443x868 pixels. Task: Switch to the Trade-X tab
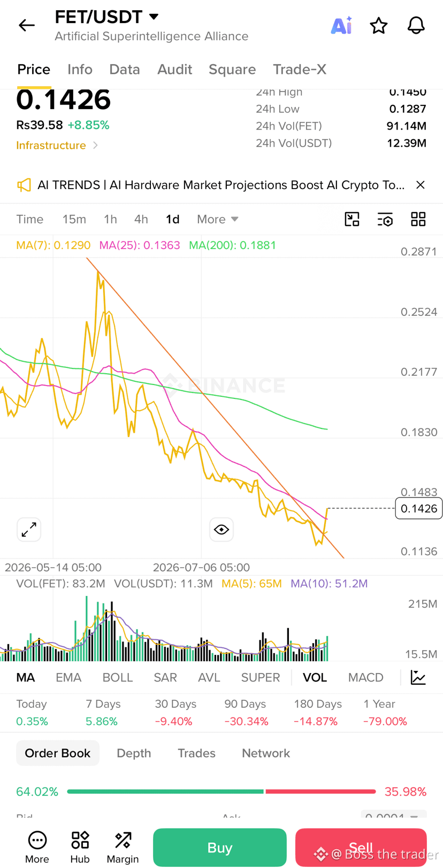(x=300, y=70)
